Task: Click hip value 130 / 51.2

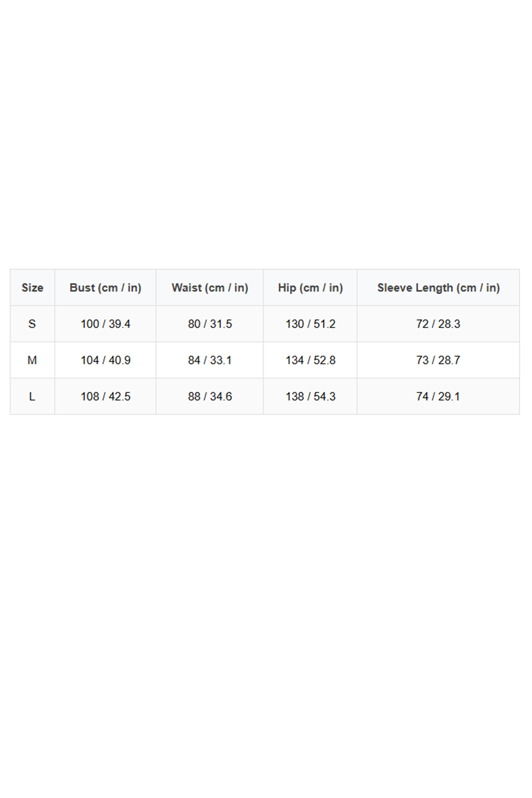Action: (310, 324)
